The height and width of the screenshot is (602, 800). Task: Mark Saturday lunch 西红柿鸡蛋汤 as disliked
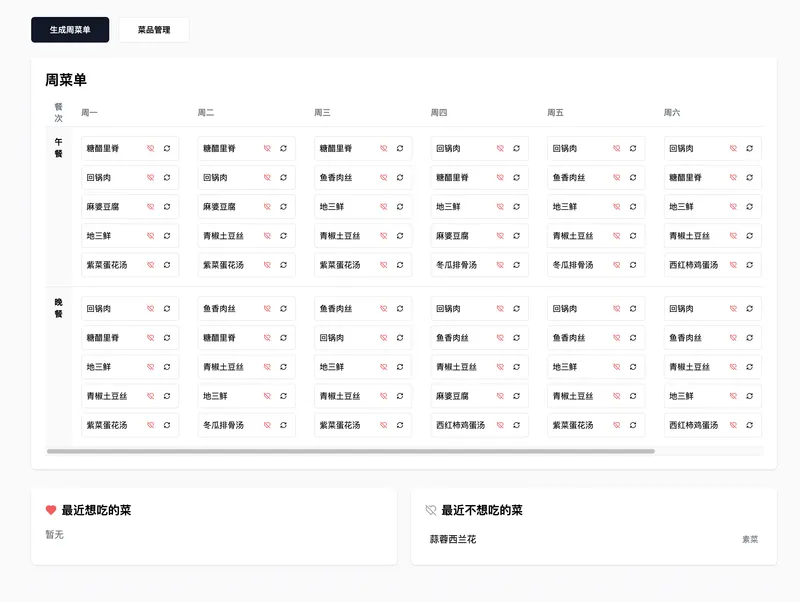(733, 265)
